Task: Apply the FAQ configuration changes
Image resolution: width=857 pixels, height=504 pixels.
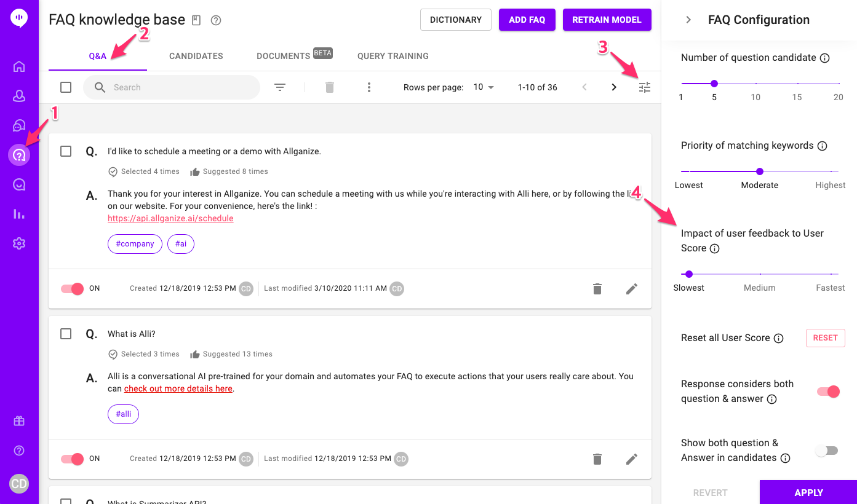Action: pos(808,492)
